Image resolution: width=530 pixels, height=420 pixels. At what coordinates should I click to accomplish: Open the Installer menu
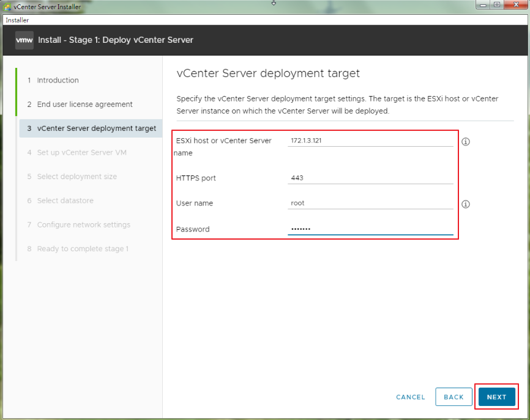17,20
